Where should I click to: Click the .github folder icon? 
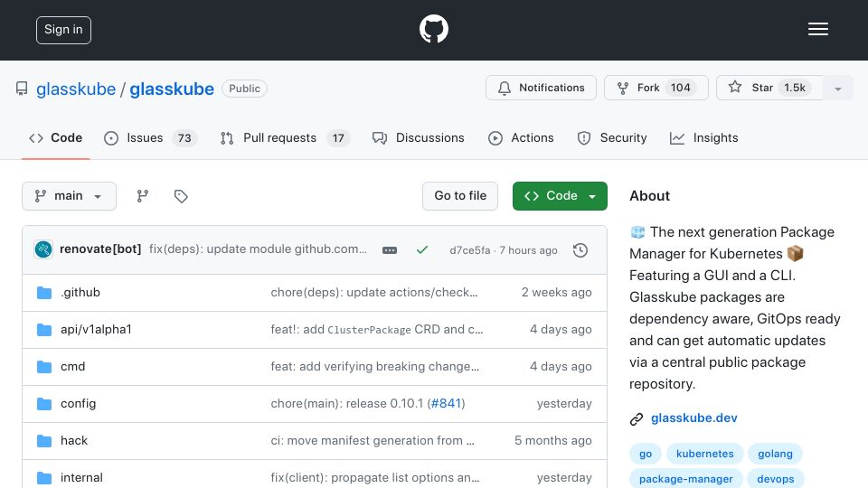(44, 292)
